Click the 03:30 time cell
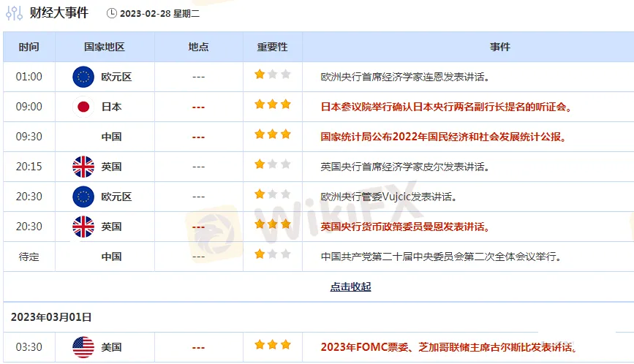Viewport: 634px width, 364px height. tap(29, 347)
